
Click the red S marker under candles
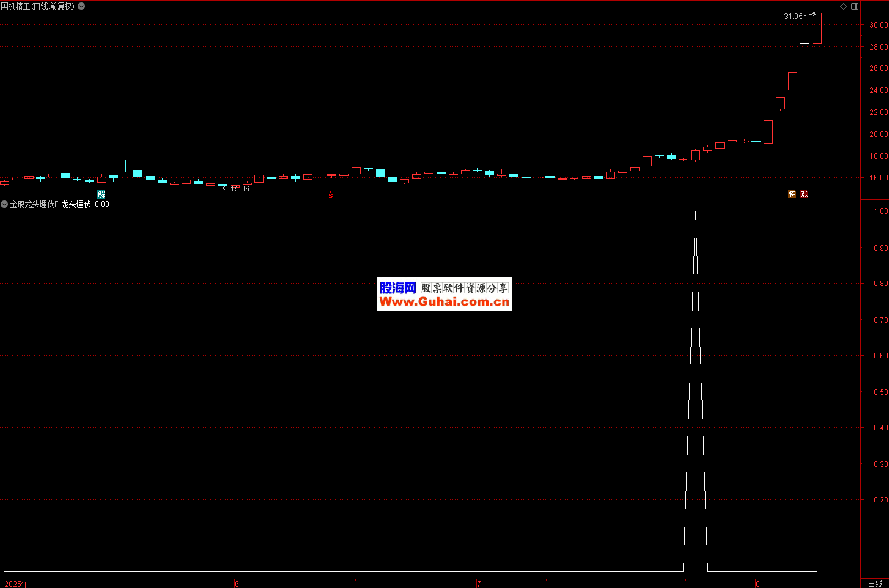(331, 195)
